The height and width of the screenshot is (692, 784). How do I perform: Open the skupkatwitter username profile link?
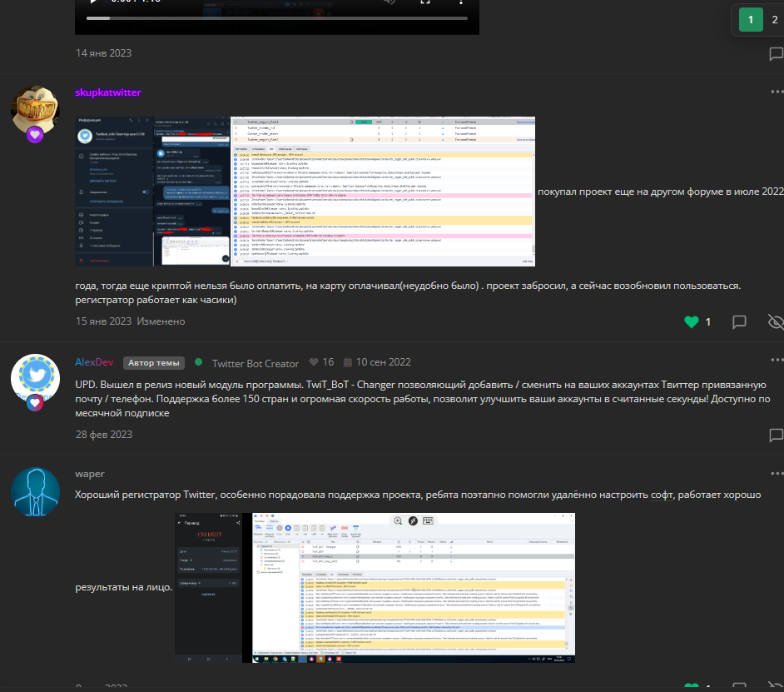click(108, 92)
